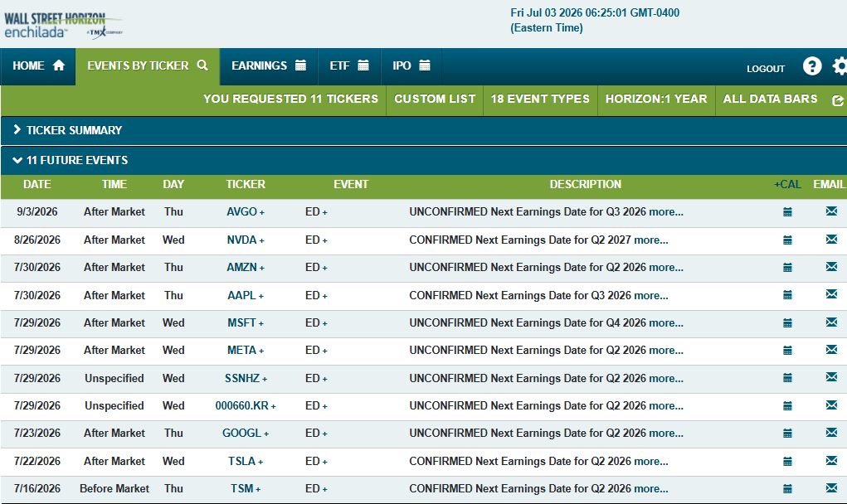Email the GOOGL earnings event
This screenshot has width=847, height=504.
tap(831, 432)
